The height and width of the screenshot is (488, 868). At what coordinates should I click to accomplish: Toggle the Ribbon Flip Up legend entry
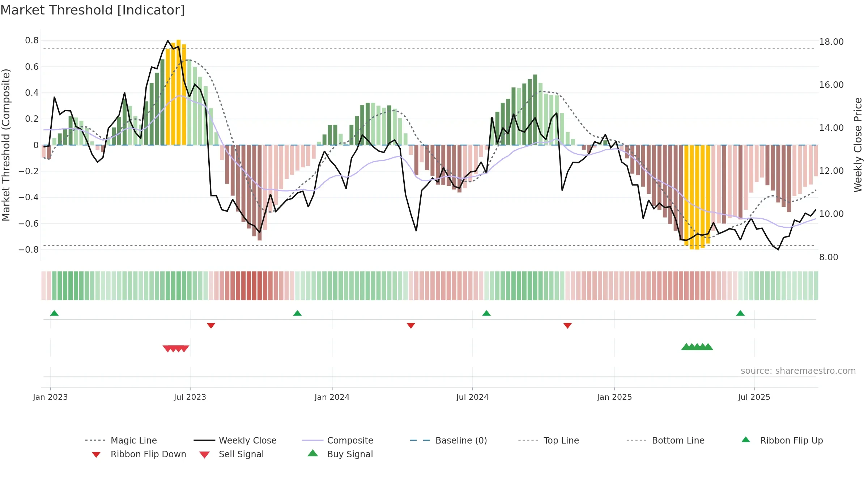tap(782, 440)
